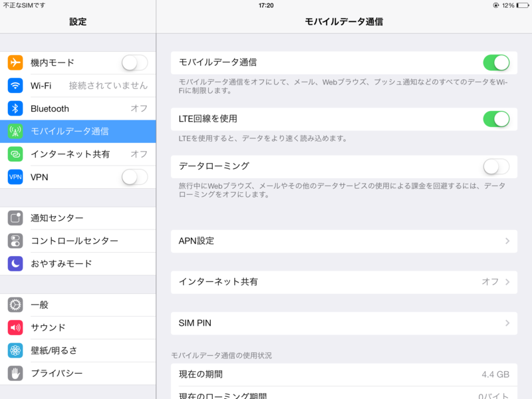Tap 接続されていません Wi-Fi status text
The image size is (532, 399).
click(x=108, y=86)
